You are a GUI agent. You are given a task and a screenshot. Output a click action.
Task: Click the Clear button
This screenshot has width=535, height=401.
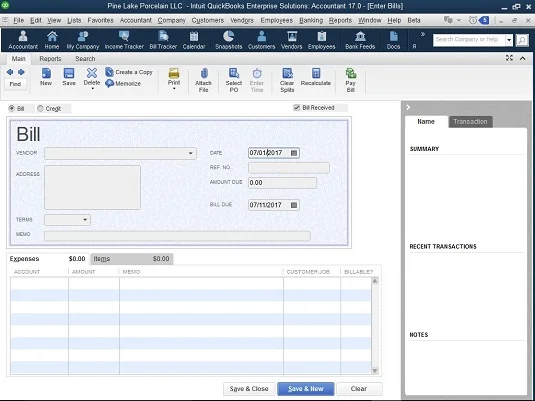pyautogui.click(x=359, y=389)
